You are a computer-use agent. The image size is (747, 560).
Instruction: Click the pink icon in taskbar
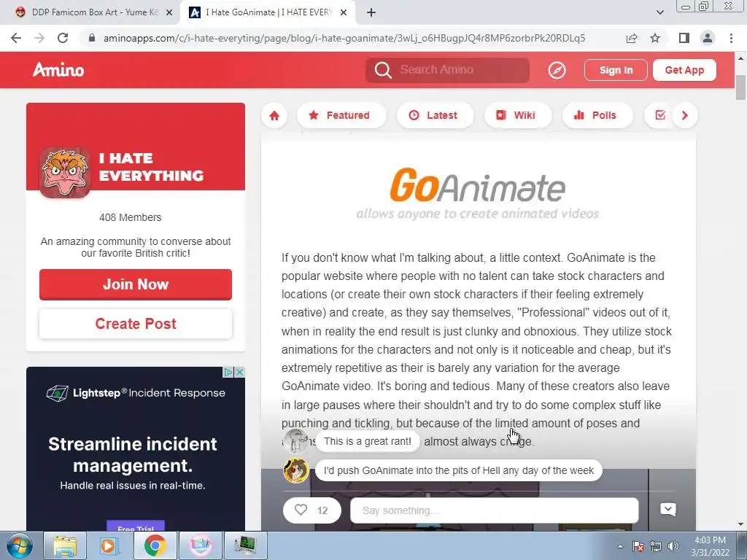pyautogui.click(x=201, y=545)
